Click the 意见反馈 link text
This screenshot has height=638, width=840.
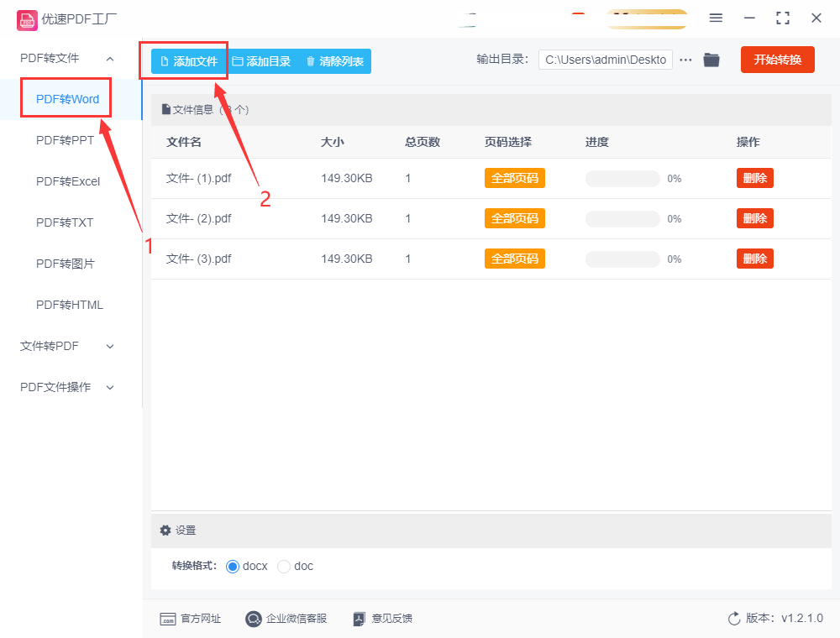pyautogui.click(x=392, y=619)
